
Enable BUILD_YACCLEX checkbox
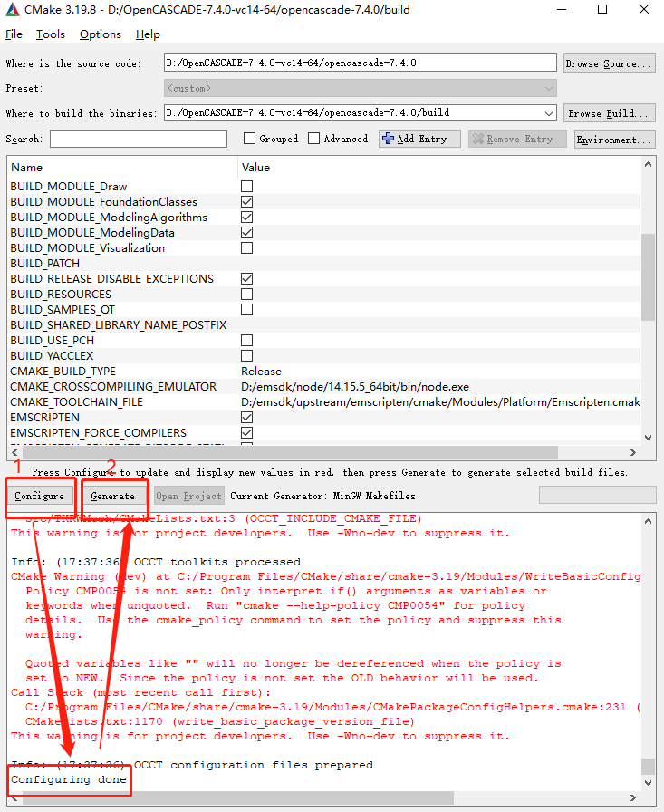pyautogui.click(x=247, y=356)
